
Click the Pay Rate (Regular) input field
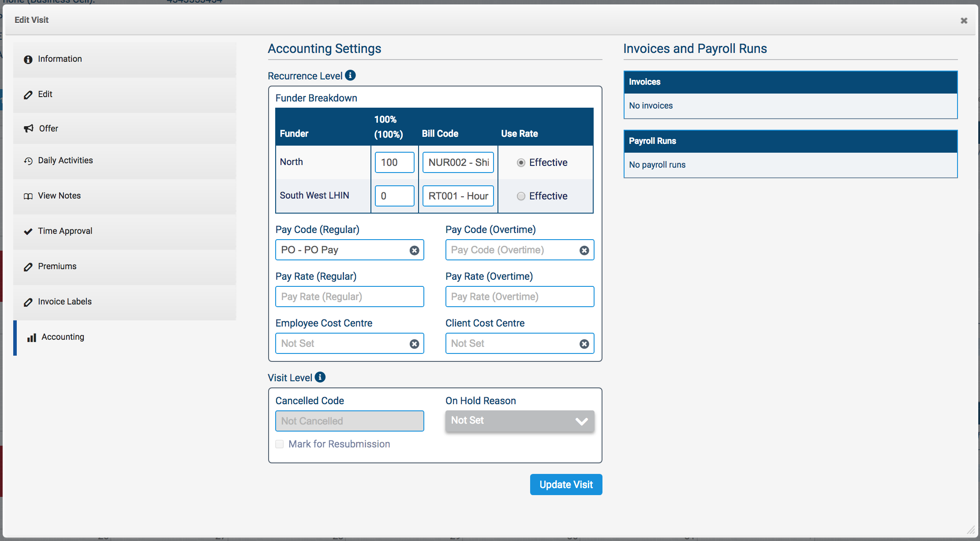[349, 297]
